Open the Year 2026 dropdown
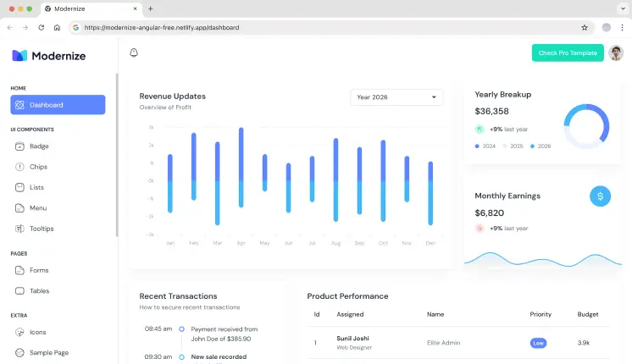This screenshot has height=364, width=632. point(396,97)
